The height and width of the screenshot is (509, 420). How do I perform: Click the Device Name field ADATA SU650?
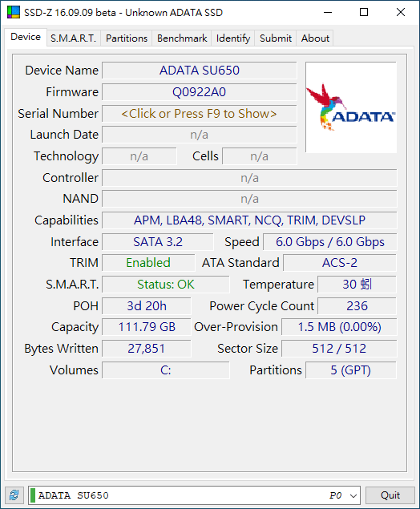[x=200, y=71]
